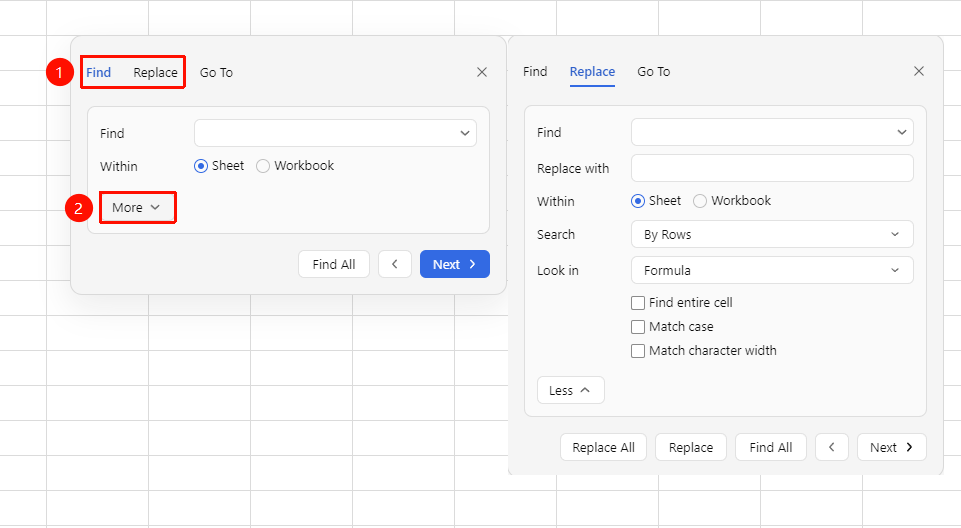Open Replace tab in left dialog
This screenshot has height=528, width=961.
coord(155,72)
